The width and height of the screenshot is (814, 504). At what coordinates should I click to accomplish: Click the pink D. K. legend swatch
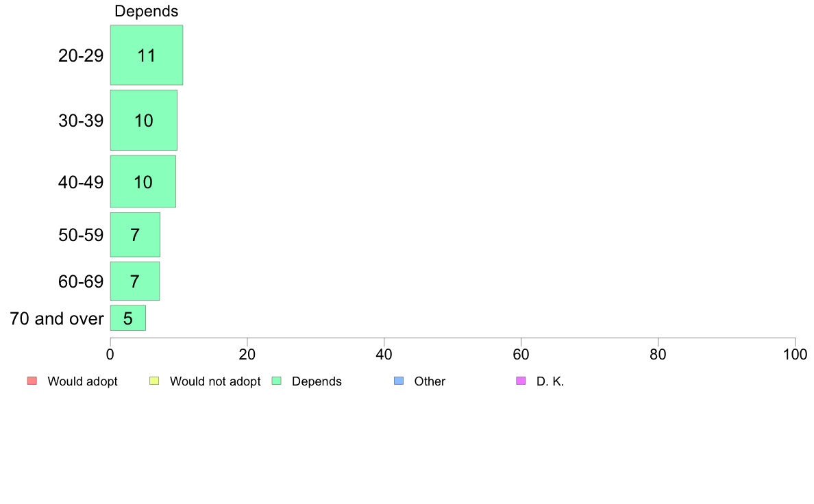tap(521, 381)
